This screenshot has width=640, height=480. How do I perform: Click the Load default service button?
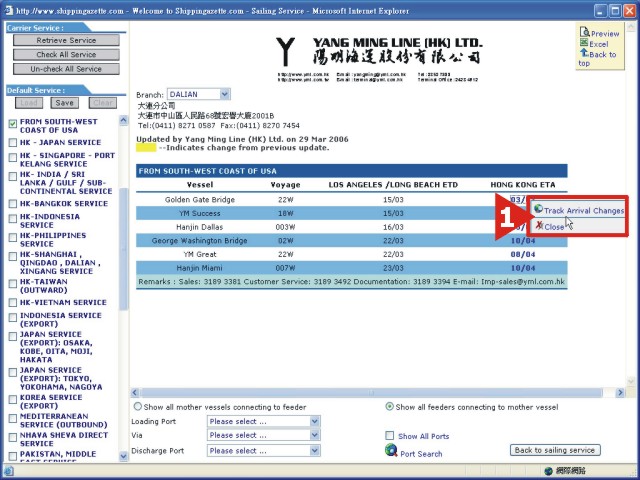(29, 103)
